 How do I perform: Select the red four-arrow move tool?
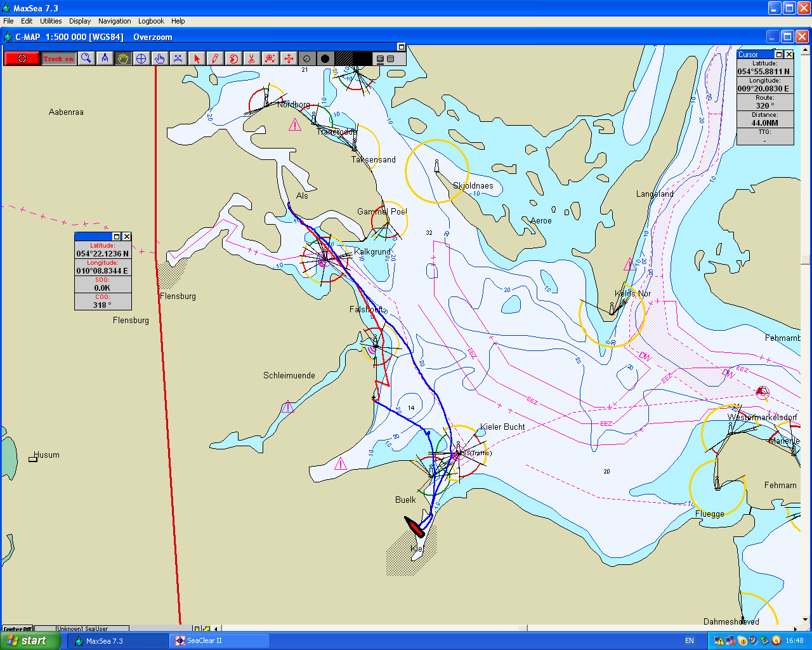pos(289,58)
